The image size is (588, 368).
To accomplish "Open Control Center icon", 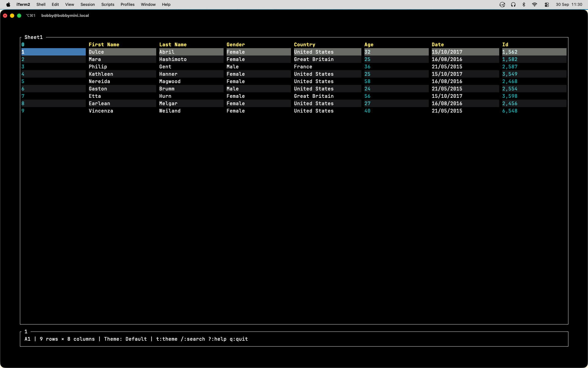I will [547, 5].
